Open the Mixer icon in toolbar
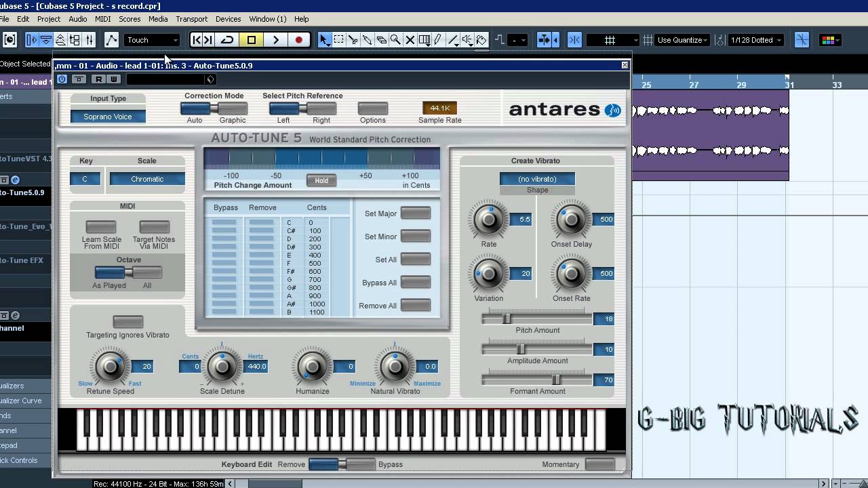This screenshot has width=868, height=488. point(89,40)
